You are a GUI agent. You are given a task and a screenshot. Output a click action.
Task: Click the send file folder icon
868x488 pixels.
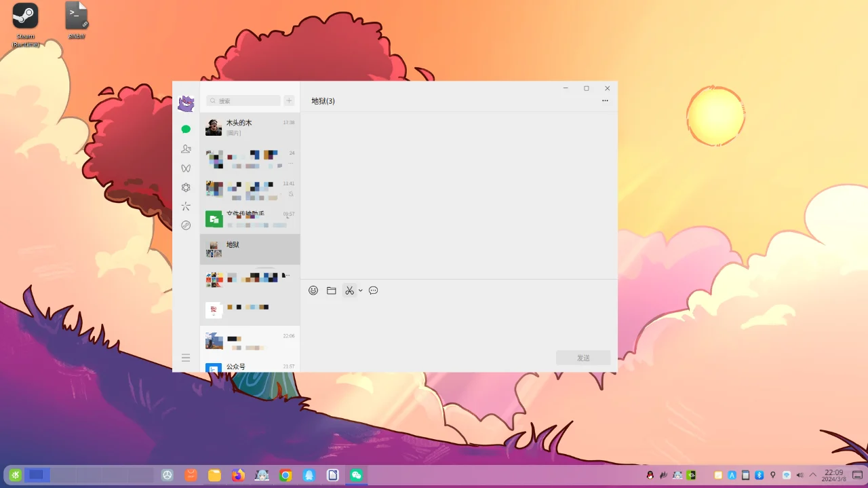[332, 290]
